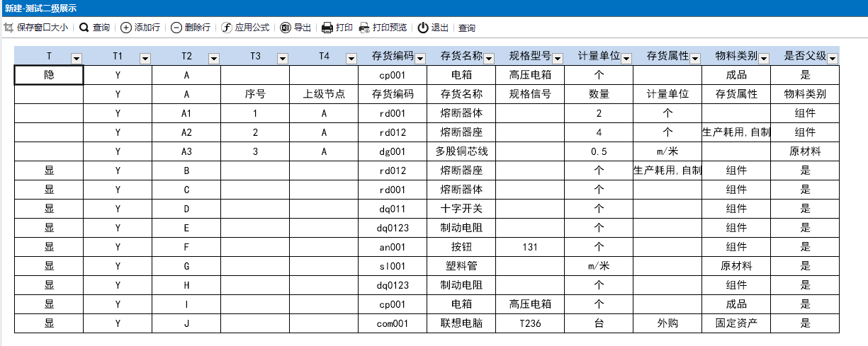Screen dimensions: 868x346
Task: Click the 退出 power icon
Action: click(423, 28)
